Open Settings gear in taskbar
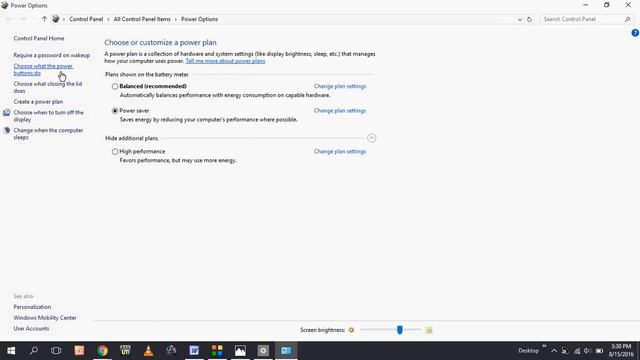The height and width of the screenshot is (360, 640). 263,351
